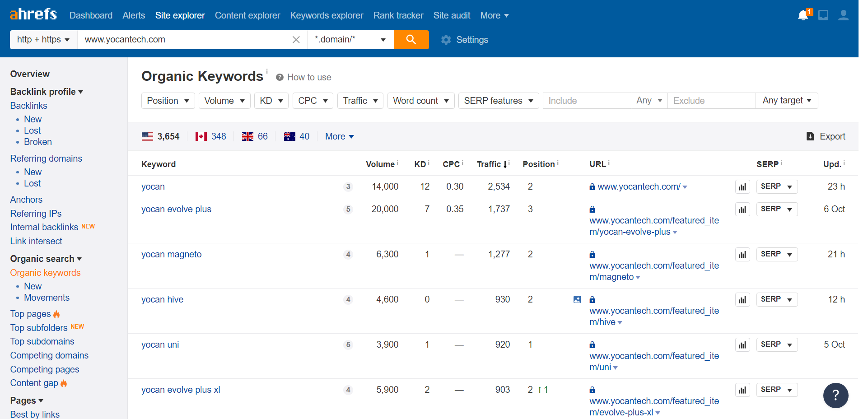This screenshot has width=868, height=419.
Task: Click the How to use help icon
Action: tap(280, 77)
